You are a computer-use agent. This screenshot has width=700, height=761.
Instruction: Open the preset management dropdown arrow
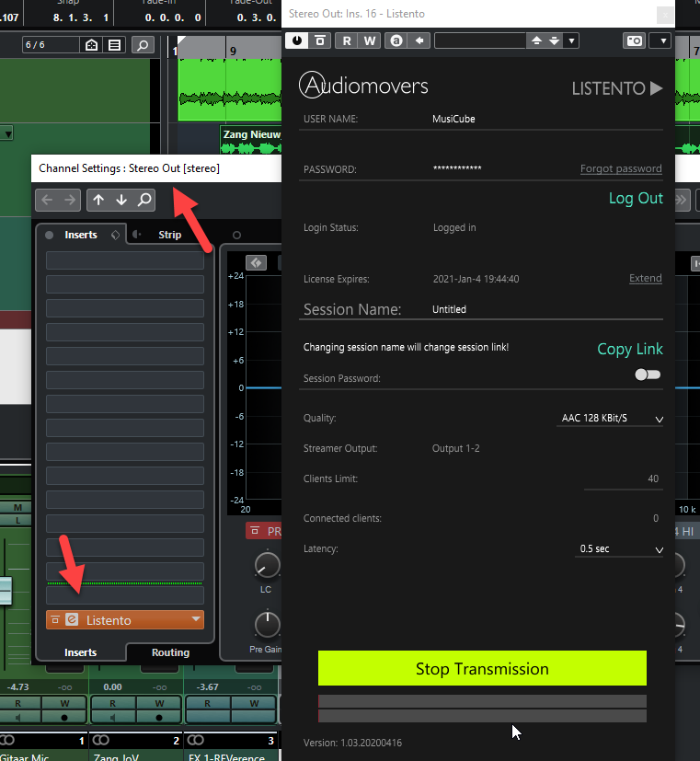click(x=571, y=40)
